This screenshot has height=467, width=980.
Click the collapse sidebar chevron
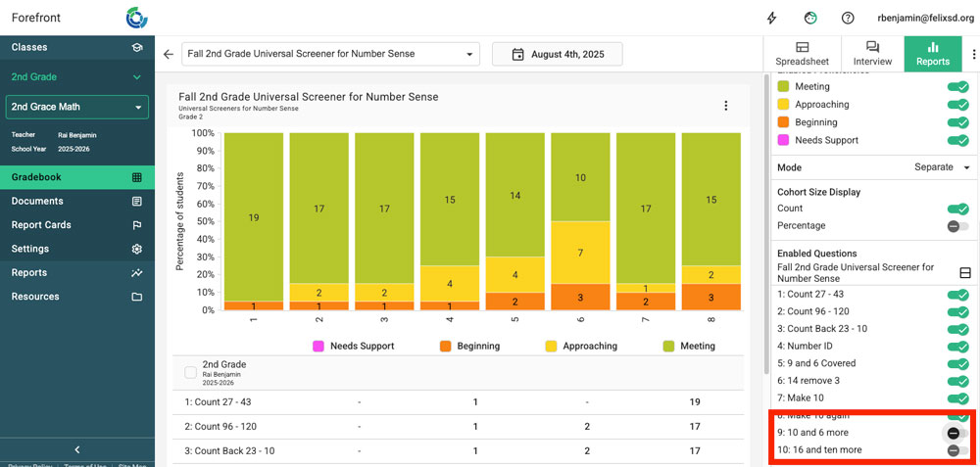pyautogui.click(x=76, y=449)
